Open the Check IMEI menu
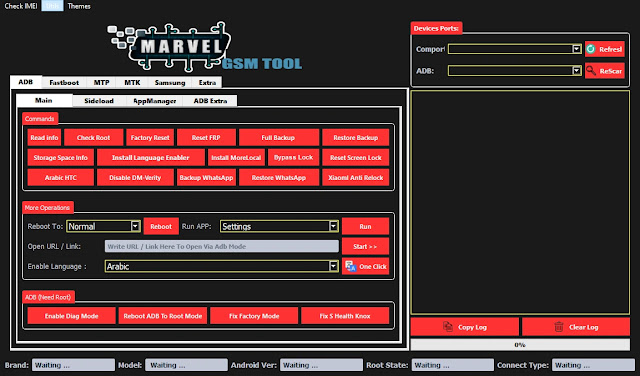 (20, 6)
